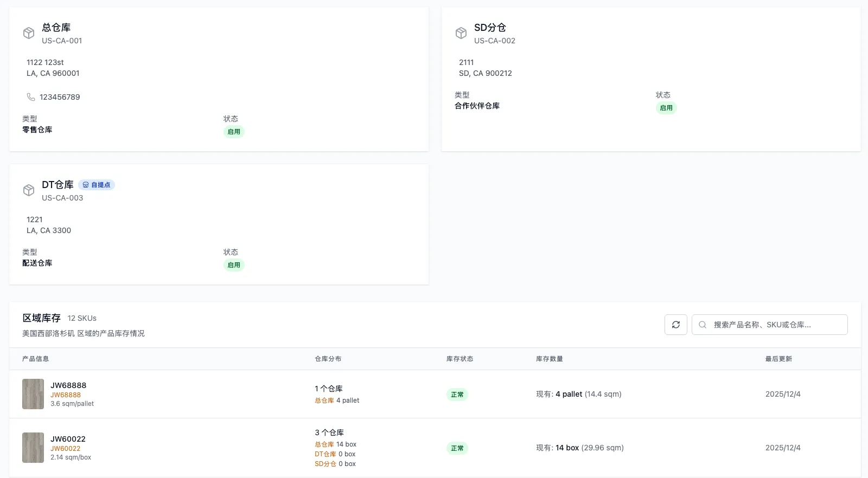Click address LA, CA 960001
The height and width of the screenshot is (478, 868).
click(53, 73)
